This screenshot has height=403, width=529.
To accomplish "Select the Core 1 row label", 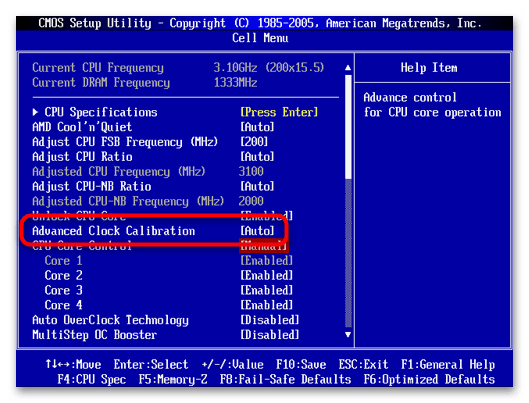I will (x=63, y=260).
